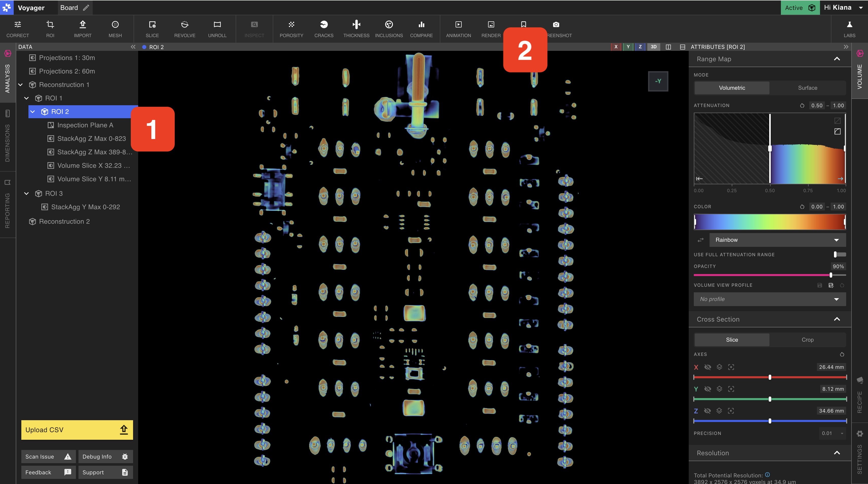Activate the Unroll tool
Screen dimensions: 868x484
click(x=217, y=29)
